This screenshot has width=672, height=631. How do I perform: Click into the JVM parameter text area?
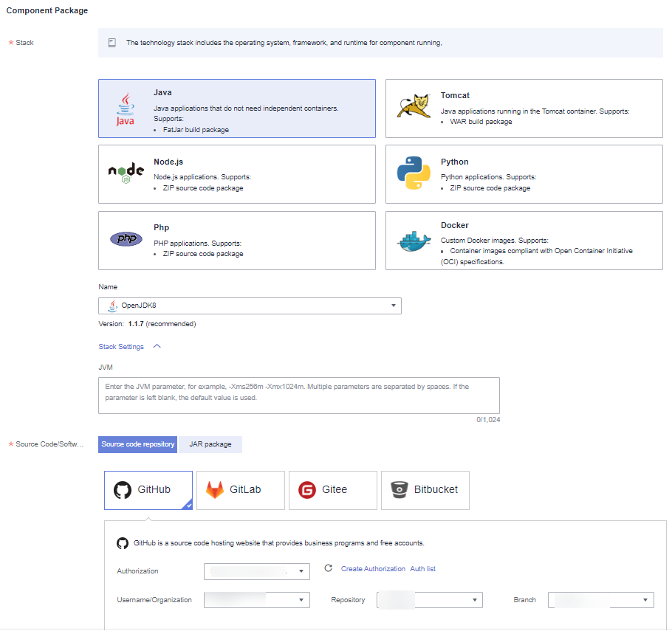click(299, 396)
